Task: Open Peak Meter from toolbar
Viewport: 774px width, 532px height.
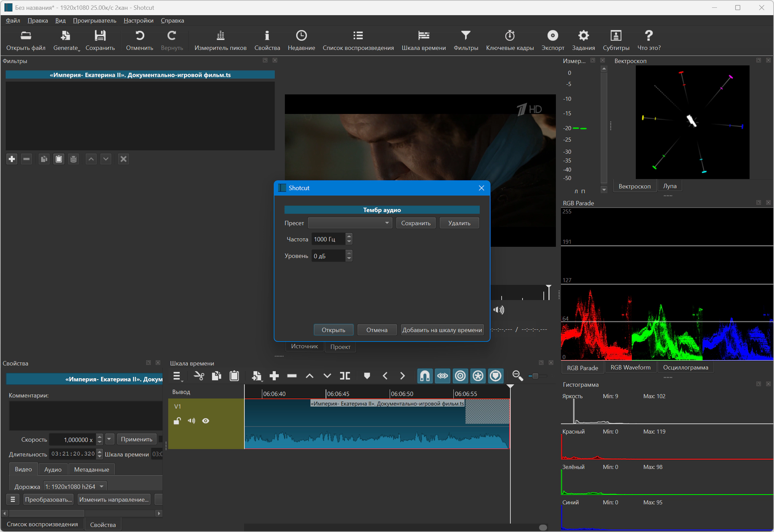Action: 220,40
